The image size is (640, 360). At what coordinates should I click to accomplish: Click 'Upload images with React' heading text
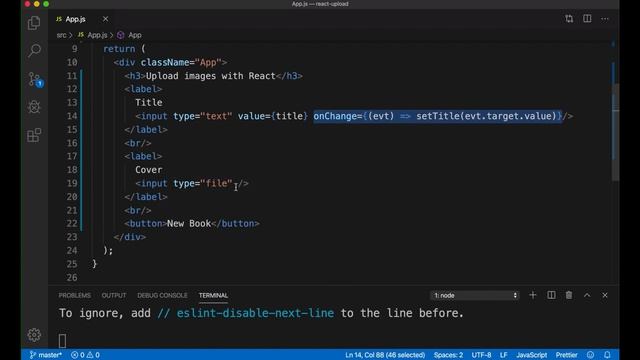click(211, 76)
